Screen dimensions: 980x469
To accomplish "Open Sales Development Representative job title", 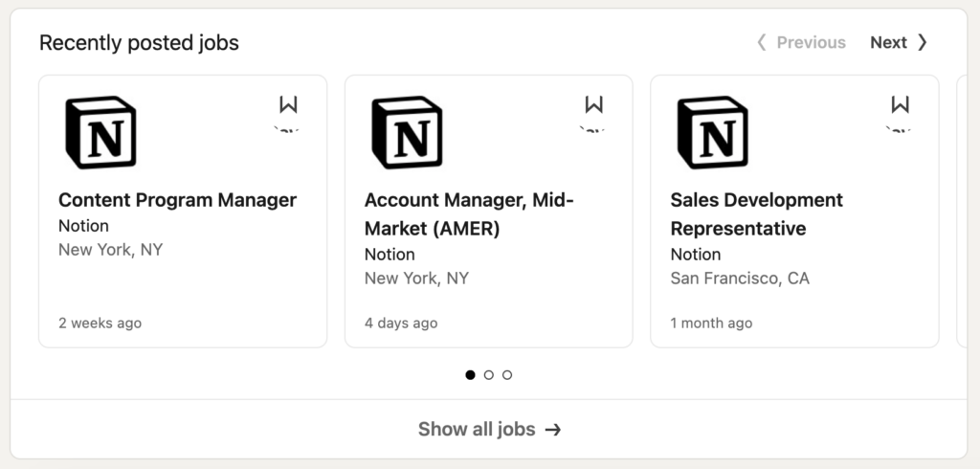I will tap(757, 214).
